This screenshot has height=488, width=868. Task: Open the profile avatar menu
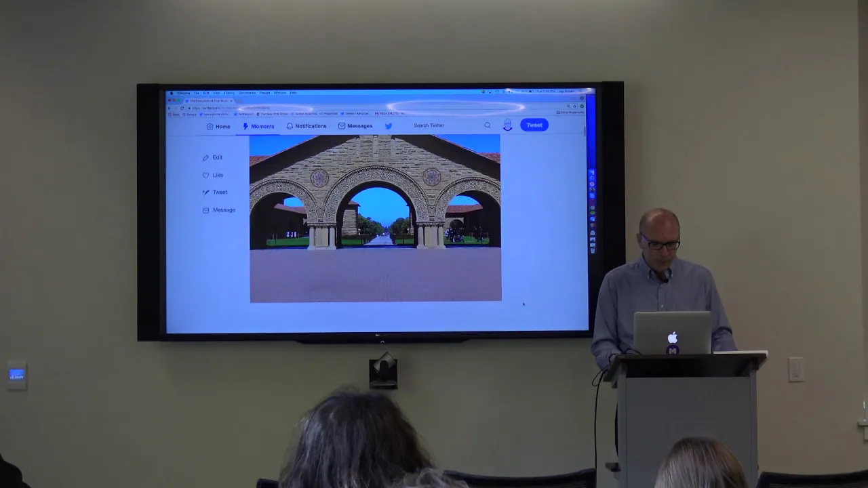coord(507,125)
